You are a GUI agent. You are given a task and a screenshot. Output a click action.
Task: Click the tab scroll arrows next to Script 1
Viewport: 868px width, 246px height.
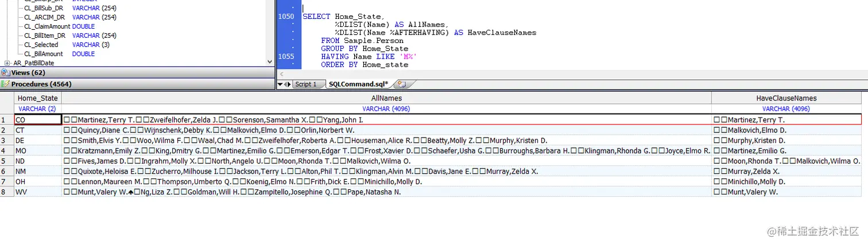click(x=287, y=84)
